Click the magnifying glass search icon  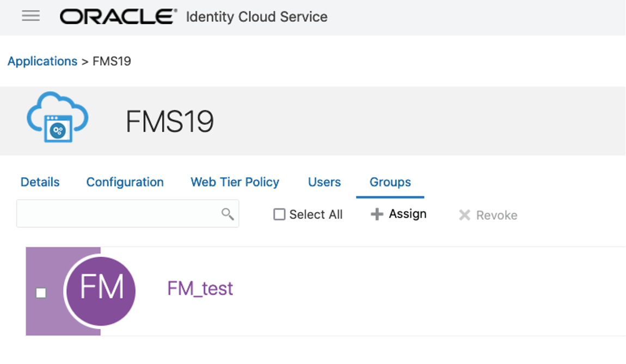228,214
